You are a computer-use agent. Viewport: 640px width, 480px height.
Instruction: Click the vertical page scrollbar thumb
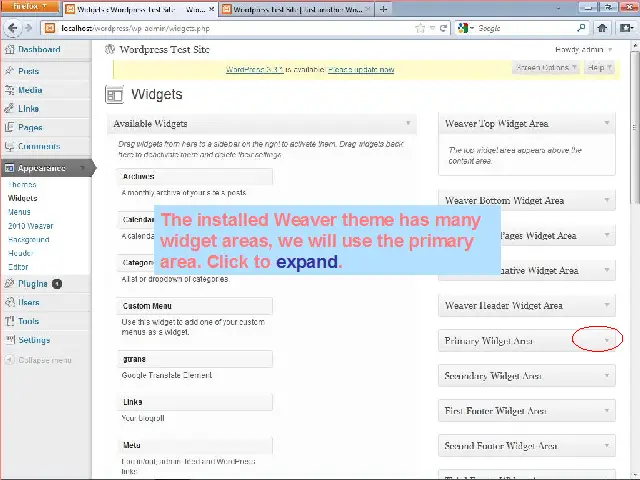coord(635,127)
